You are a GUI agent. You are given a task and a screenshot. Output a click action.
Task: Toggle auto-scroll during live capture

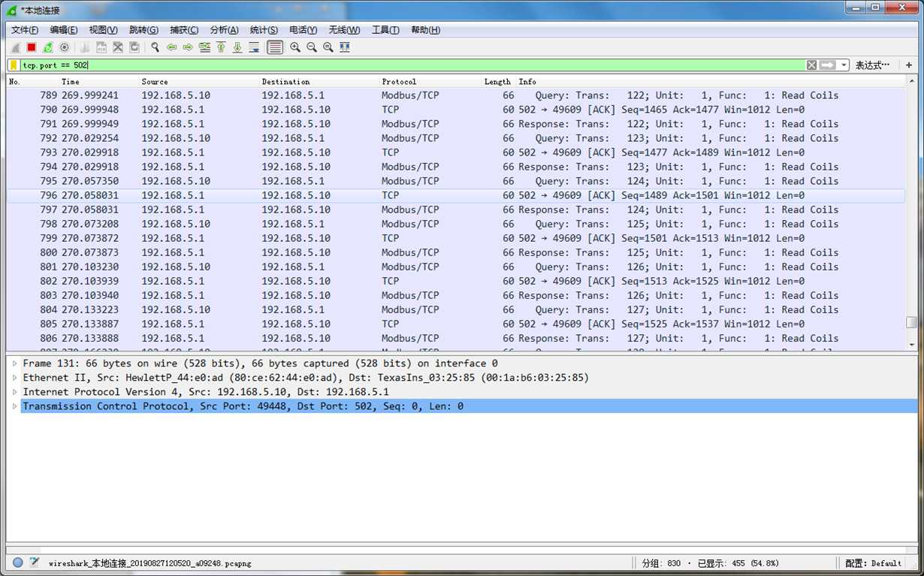[254, 47]
